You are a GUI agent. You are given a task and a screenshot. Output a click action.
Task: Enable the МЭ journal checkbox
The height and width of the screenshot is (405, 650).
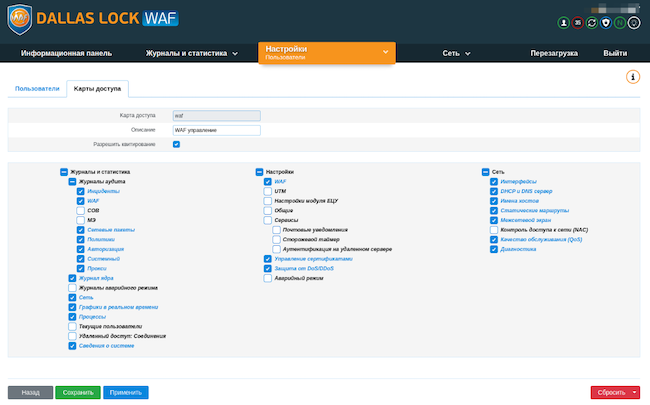tap(80, 220)
